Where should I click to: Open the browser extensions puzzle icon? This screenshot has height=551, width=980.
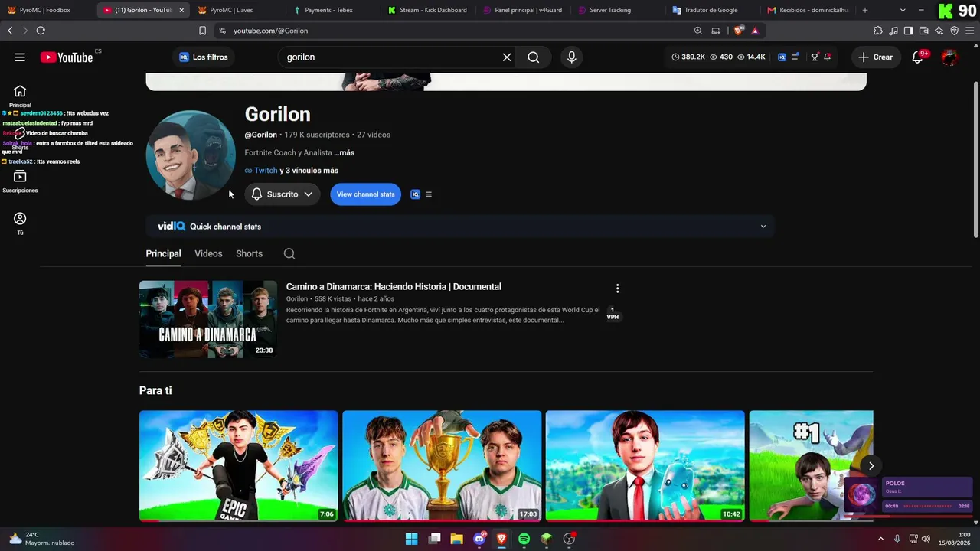878,31
